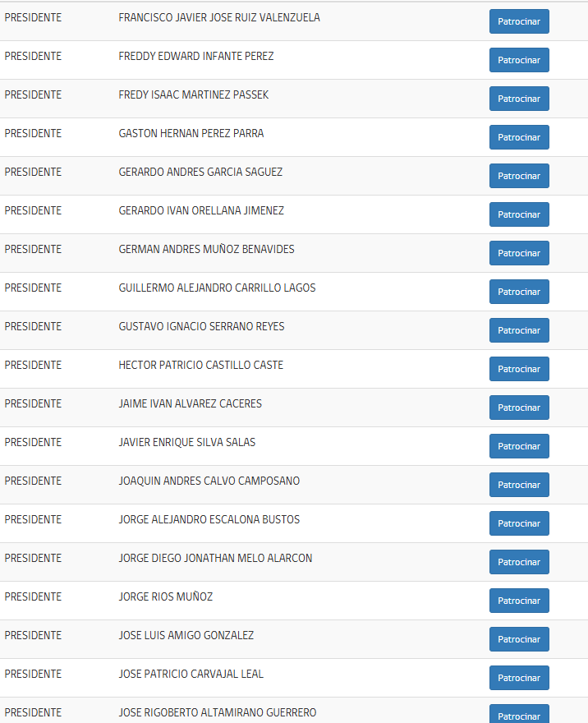
Task: Click PRESIDENTE label in Freddy Edward Infante row
Action: (33, 56)
